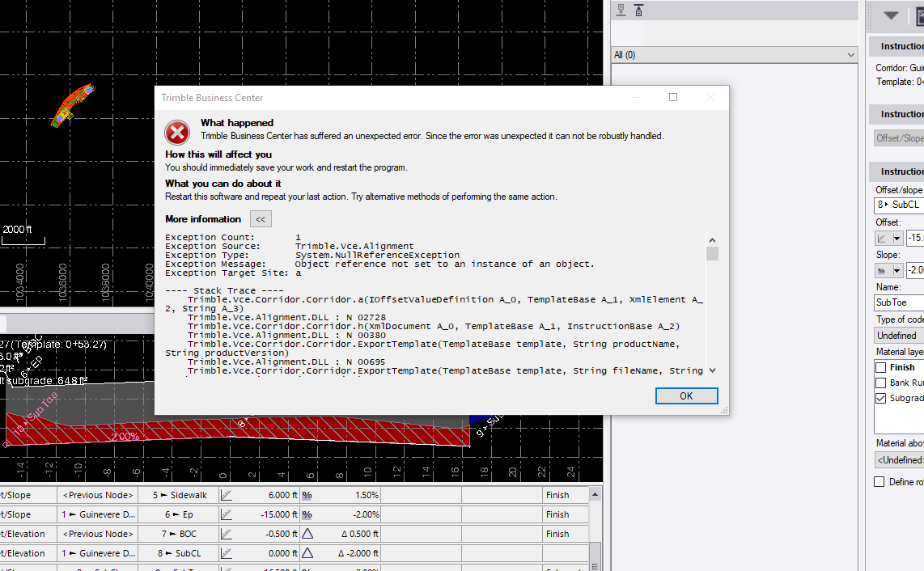Enable the Finish material layer checkbox

click(x=881, y=367)
